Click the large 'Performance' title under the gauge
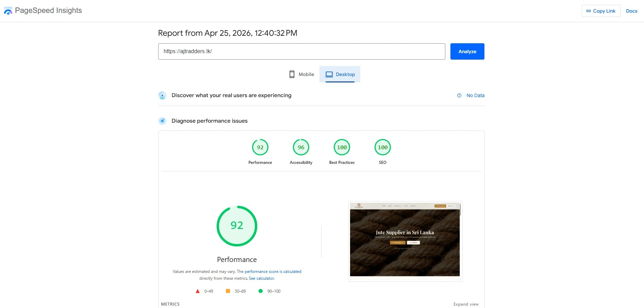The image size is (644, 308). click(237, 260)
